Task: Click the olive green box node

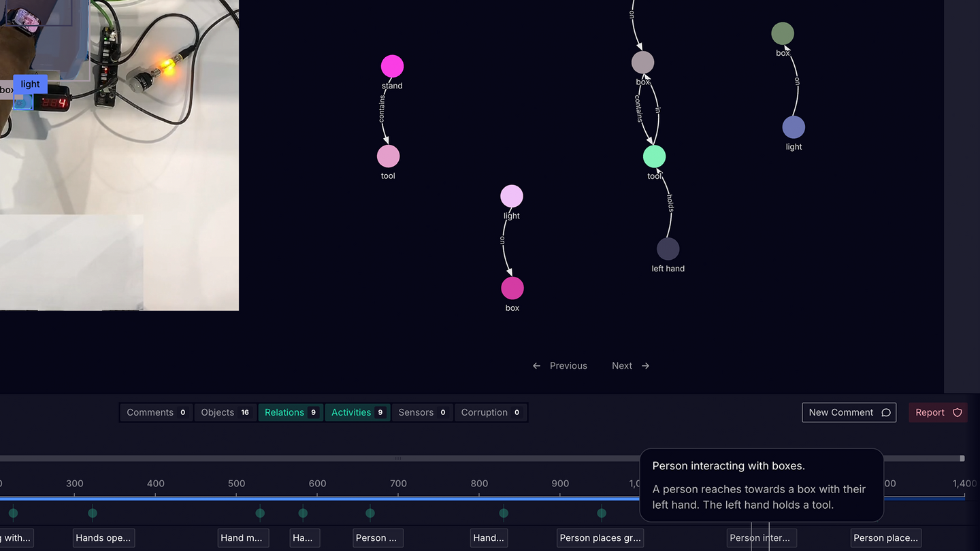Action: [x=783, y=33]
